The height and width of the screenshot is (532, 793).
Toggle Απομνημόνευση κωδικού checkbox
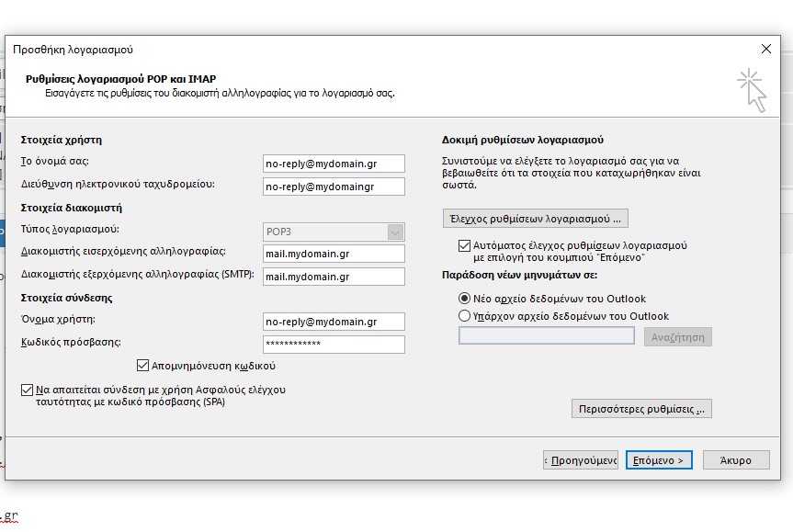pos(142,366)
